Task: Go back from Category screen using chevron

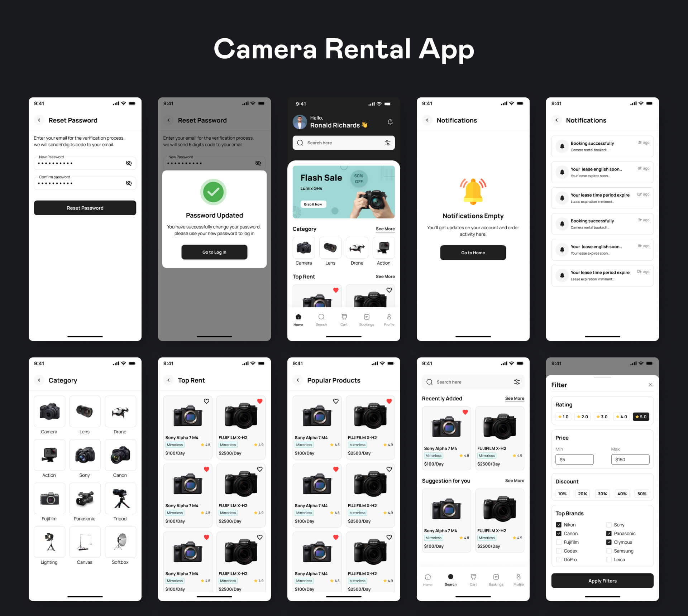Action: [x=39, y=380]
